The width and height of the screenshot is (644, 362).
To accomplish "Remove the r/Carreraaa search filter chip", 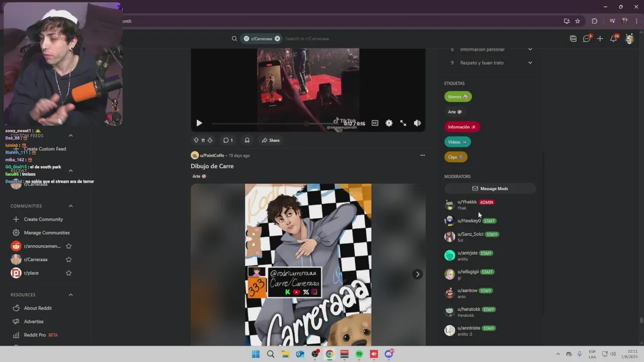I will point(277,39).
